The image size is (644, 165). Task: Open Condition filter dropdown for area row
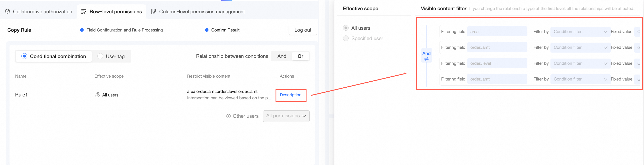pos(580,31)
